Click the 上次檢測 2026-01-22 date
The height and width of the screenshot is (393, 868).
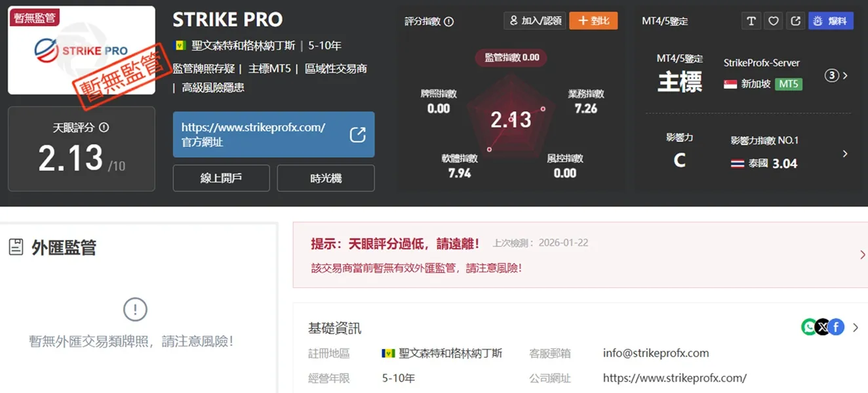[540, 243]
